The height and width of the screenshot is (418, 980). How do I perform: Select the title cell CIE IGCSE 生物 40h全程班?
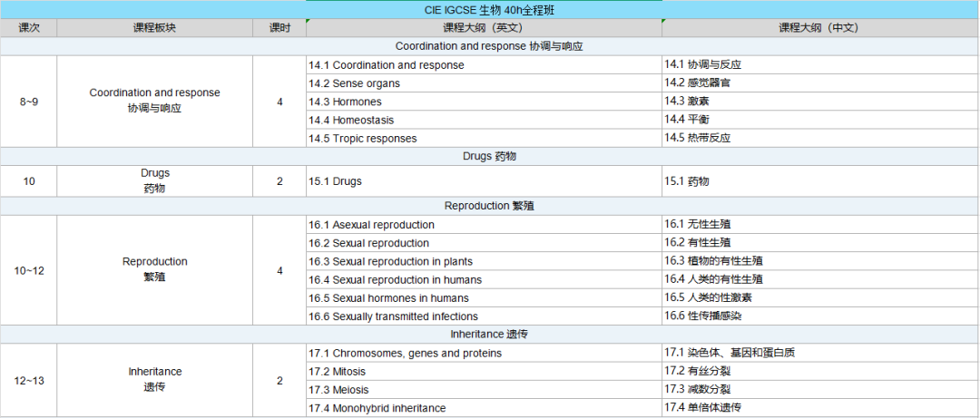click(x=489, y=10)
